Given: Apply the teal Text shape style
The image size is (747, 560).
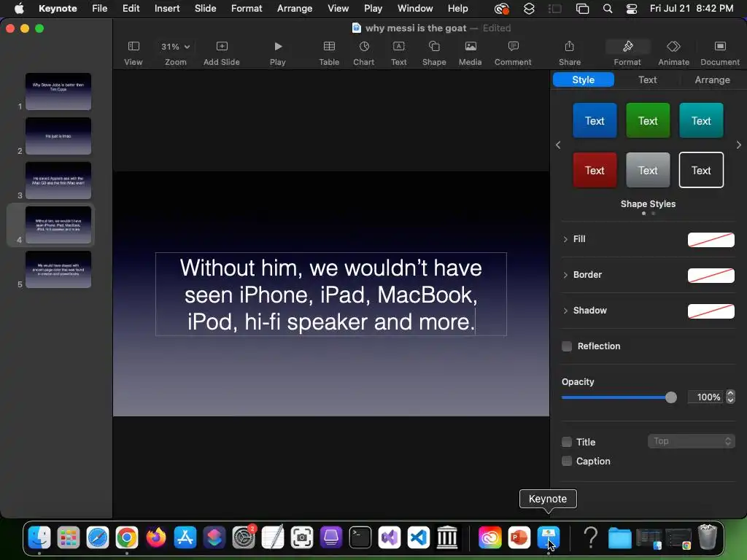Looking at the screenshot, I should click(701, 120).
